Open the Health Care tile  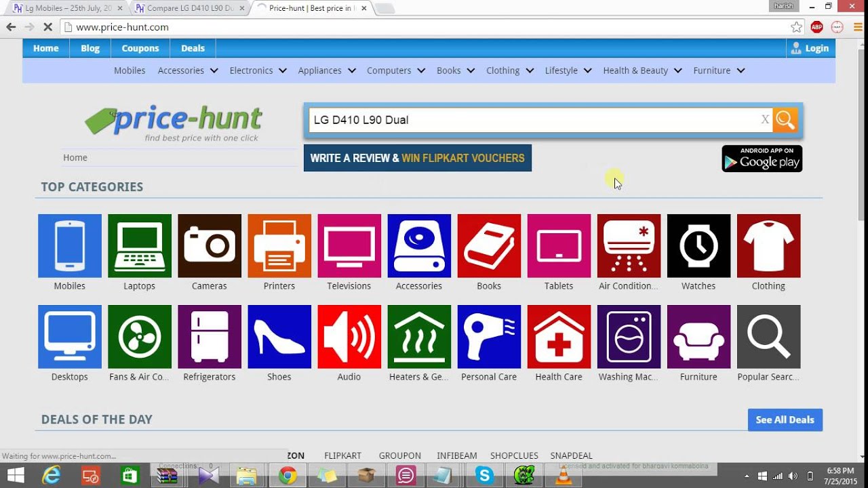559,337
